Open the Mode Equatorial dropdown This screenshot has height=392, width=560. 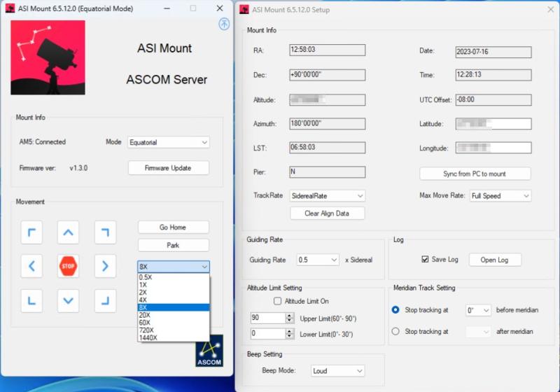168,142
